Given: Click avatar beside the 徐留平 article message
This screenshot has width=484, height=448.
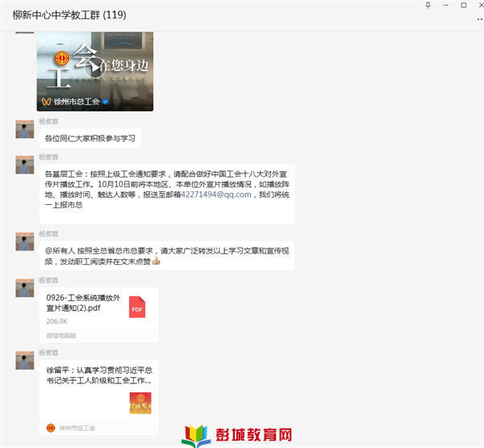Looking at the screenshot, I should (x=25, y=360).
